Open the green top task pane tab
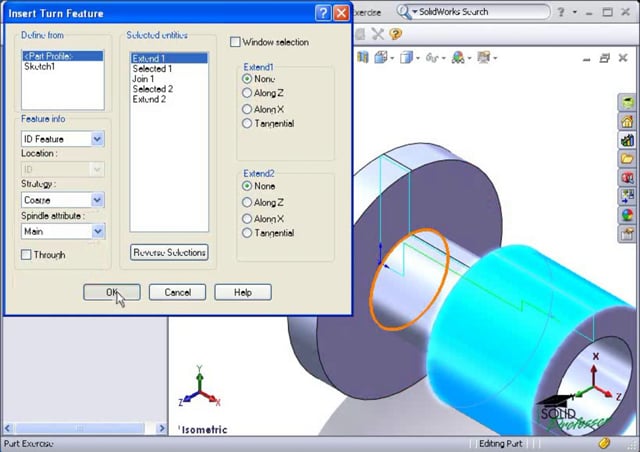640x452 pixels. click(627, 102)
